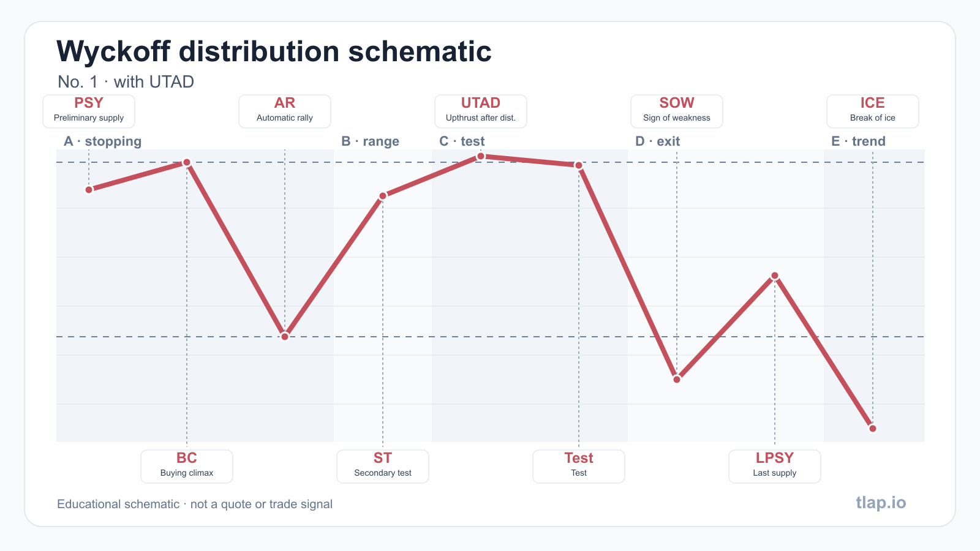
Task: Select the BC Buying climax label box
Action: click(x=187, y=467)
